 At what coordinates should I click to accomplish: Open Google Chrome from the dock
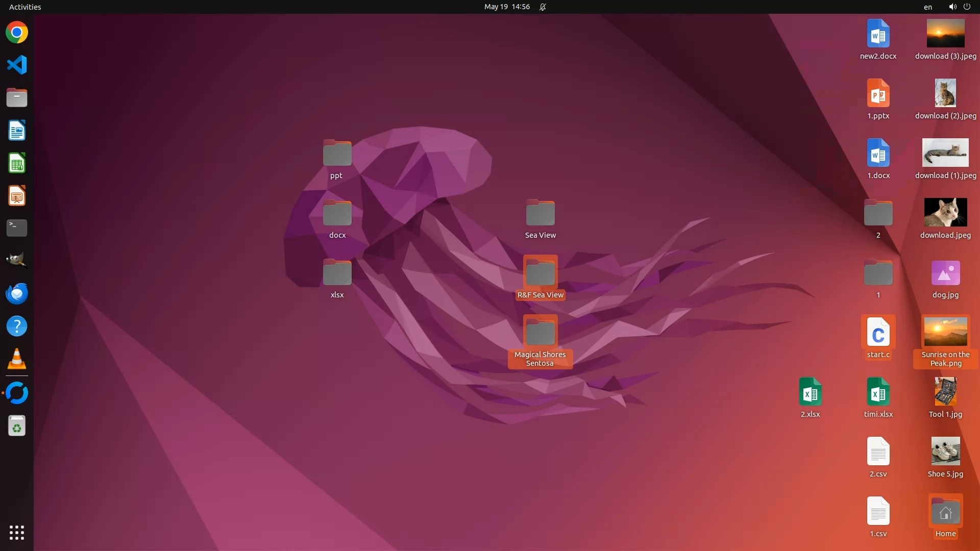pyautogui.click(x=17, y=33)
